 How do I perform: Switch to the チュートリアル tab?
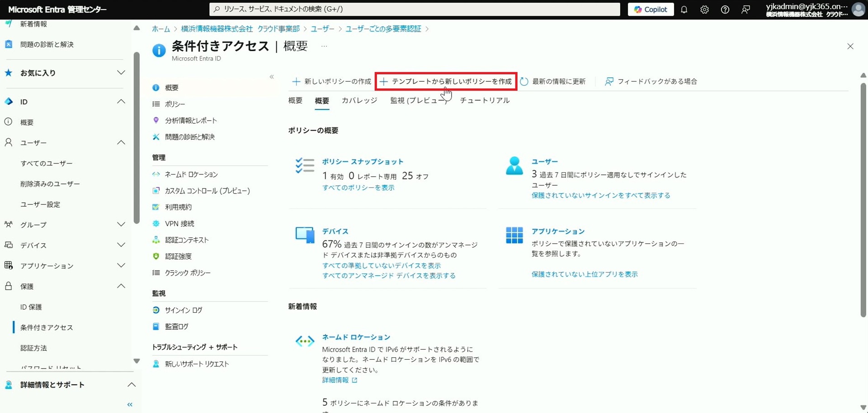[485, 100]
